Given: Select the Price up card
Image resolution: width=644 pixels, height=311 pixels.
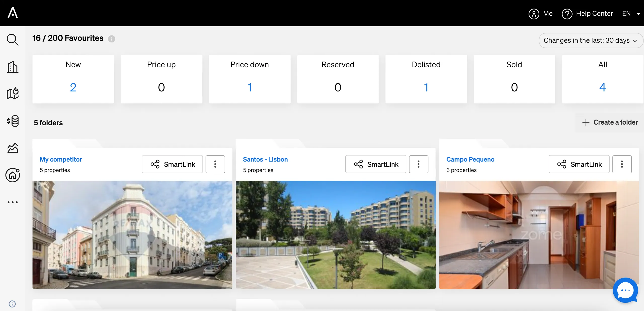Looking at the screenshot, I should pyautogui.click(x=162, y=79).
